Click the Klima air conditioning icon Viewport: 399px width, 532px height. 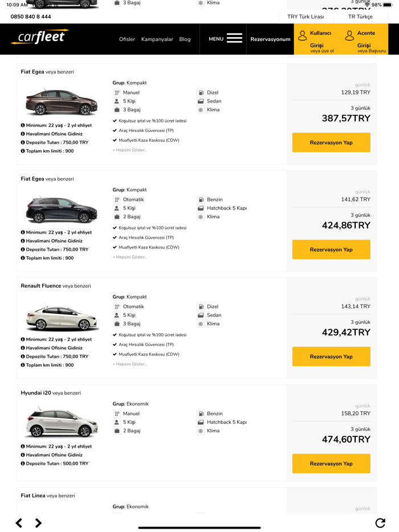click(x=200, y=109)
